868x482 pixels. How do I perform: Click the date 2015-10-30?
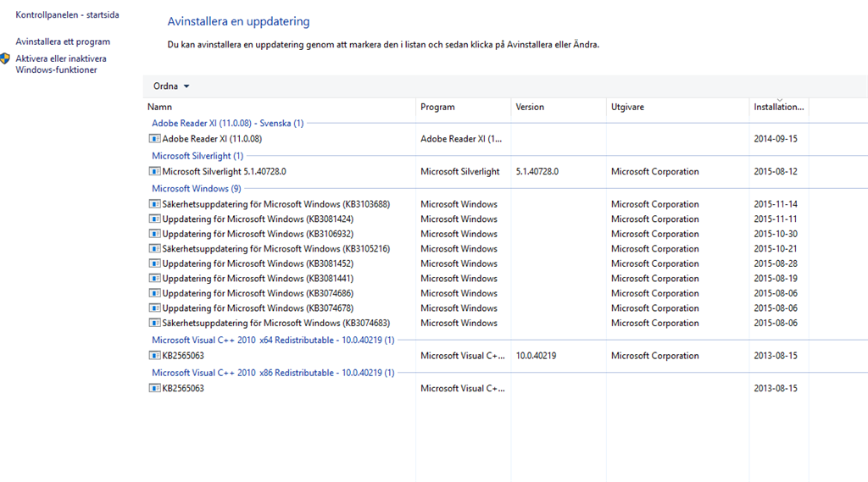coord(776,234)
